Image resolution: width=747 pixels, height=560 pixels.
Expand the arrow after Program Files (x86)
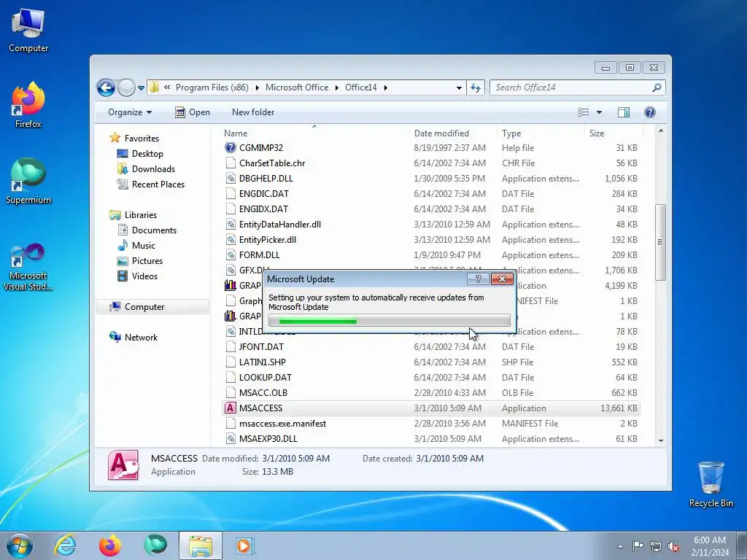[x=258, y=87]
